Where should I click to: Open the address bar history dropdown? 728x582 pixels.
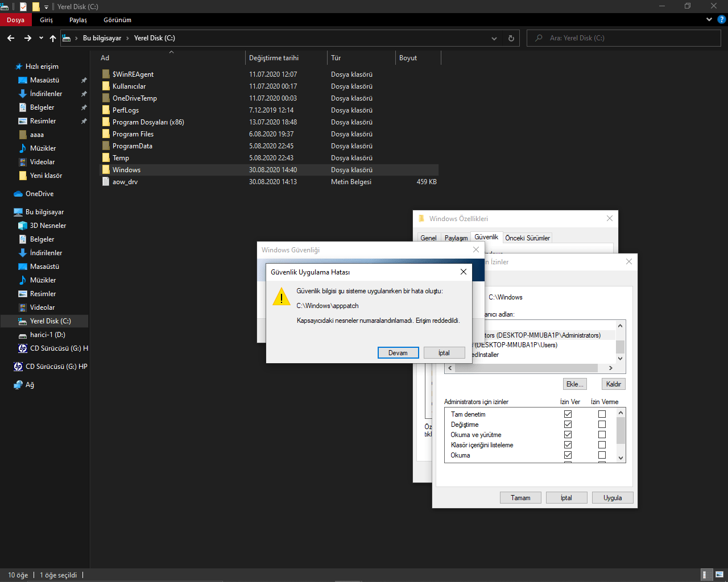(x=494, y=38)
